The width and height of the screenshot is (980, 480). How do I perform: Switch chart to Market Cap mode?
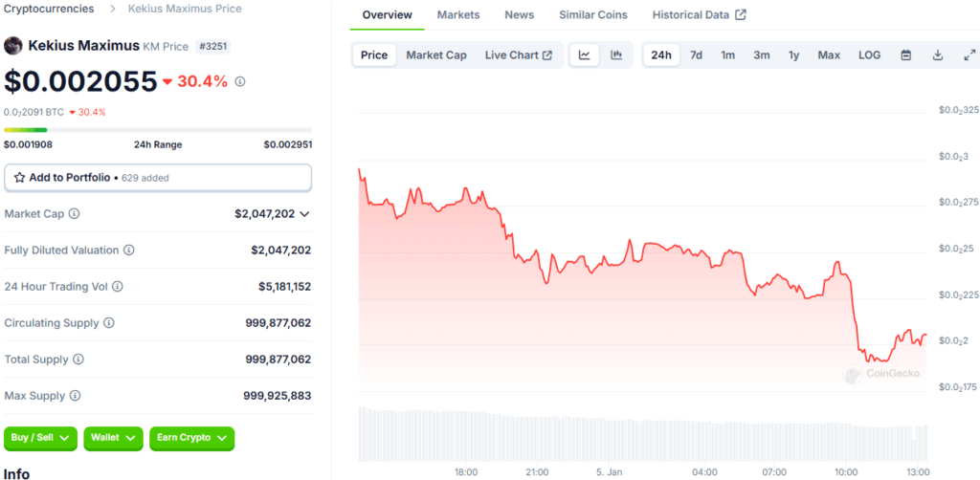tap(436, 55)
